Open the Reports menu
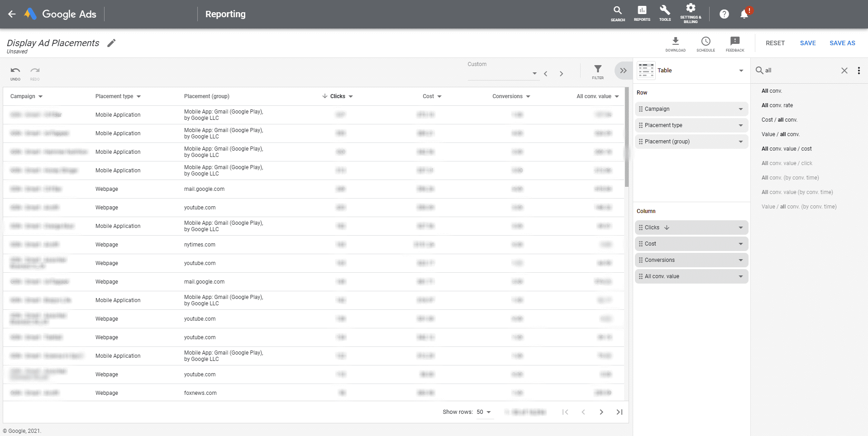The width and height of the screenshot is (868, 436). 641,13
